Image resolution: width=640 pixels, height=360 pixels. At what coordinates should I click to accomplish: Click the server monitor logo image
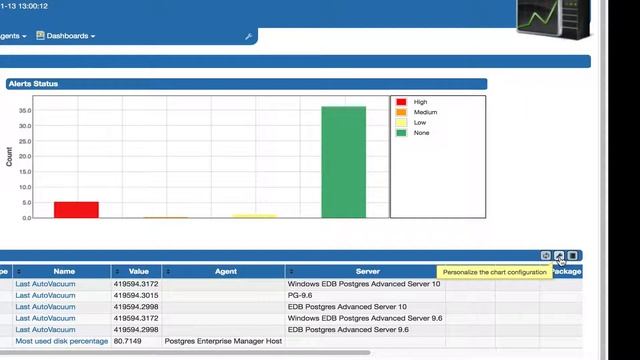(x=554, y=19)
